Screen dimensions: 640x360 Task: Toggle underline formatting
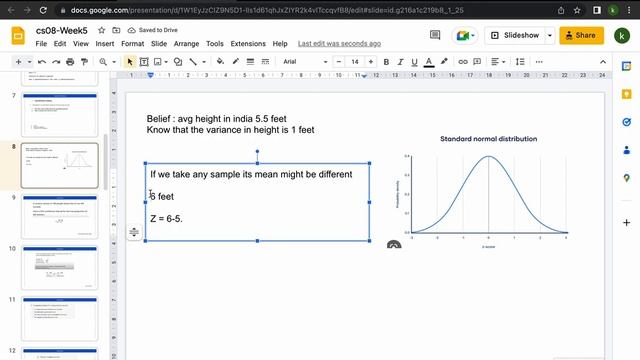(414, 62)
